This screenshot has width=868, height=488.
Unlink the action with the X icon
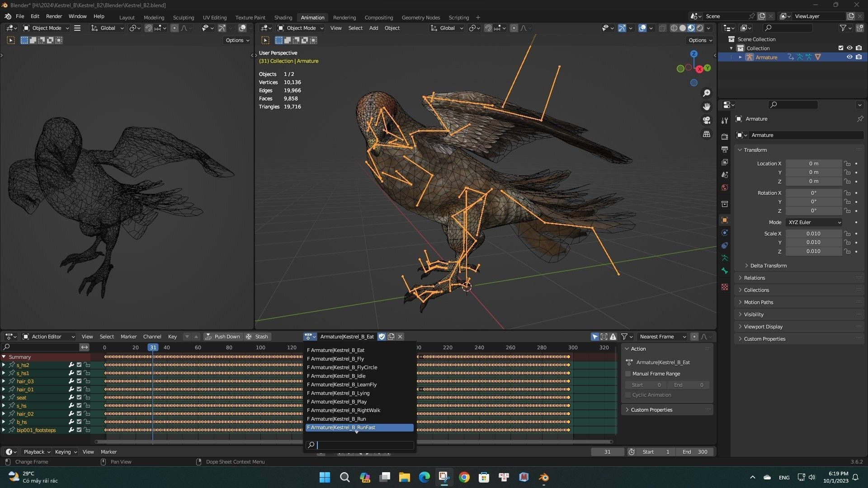pyautogui.click(x=400, y=337)
